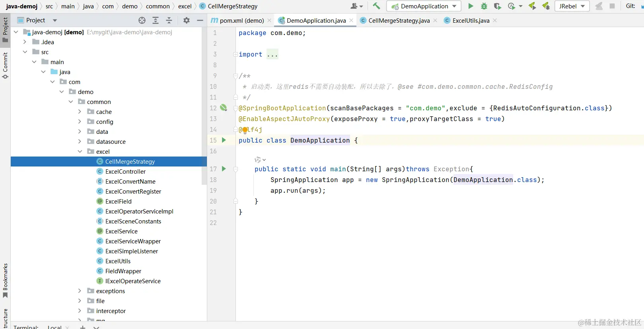Image resolution: width=644 pixels, height=329 pixels.
Task: Open Project panel settings gear
Action: point(187,20)
